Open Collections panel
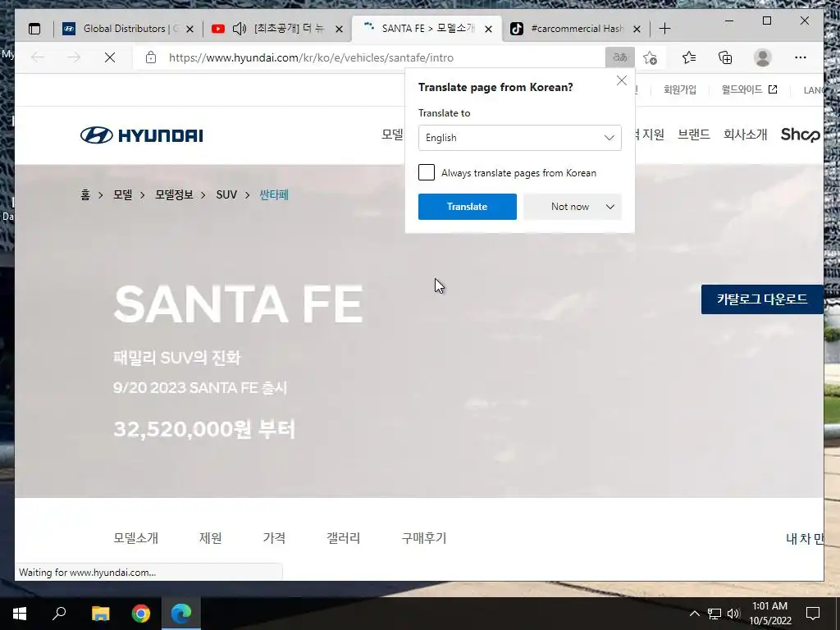This screenshot has height=630, width=840. (725, 57)
